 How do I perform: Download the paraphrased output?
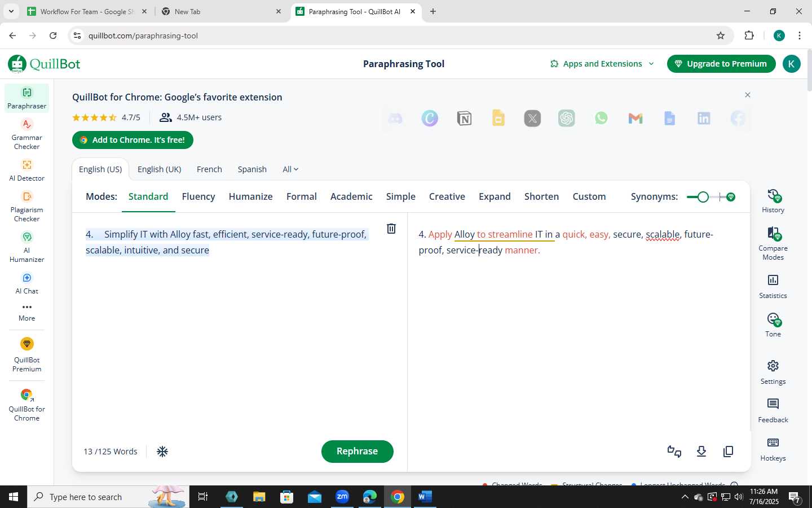pos(701,452)
